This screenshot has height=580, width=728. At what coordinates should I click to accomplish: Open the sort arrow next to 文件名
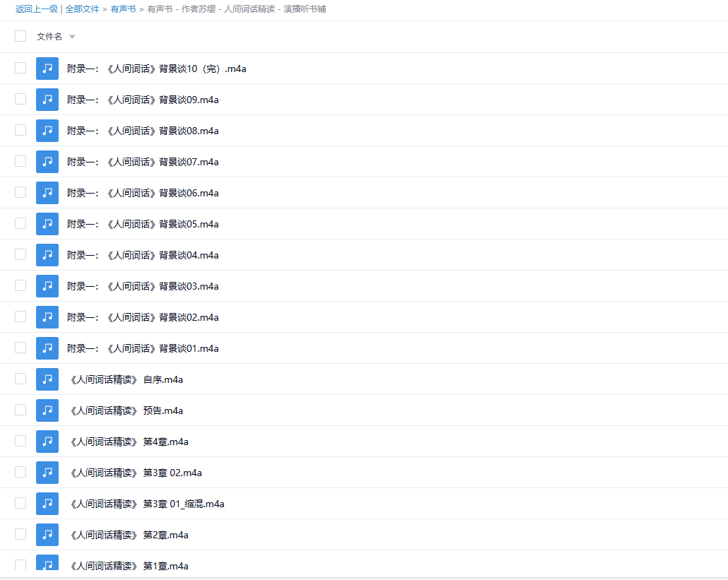pyautogui.click(x=72, y=37)
